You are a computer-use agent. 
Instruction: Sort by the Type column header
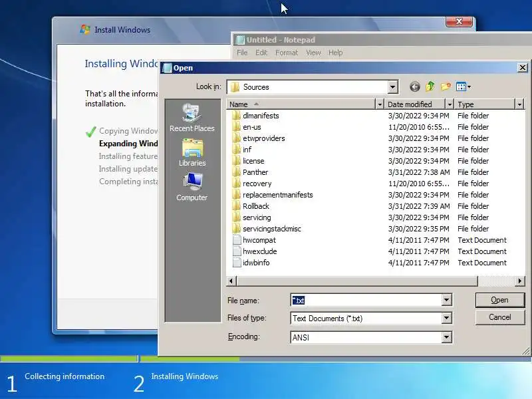click(485, 104)
